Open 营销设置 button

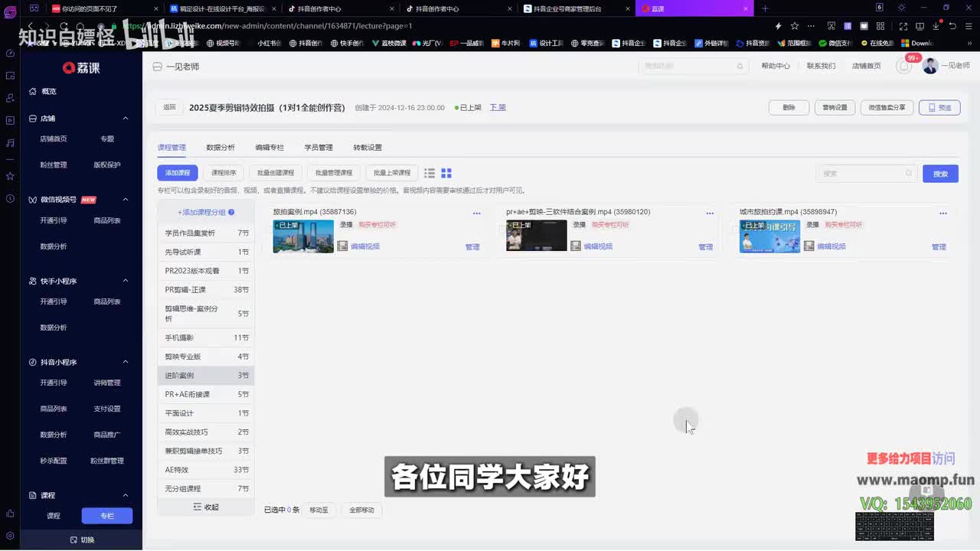coord(835,107)
